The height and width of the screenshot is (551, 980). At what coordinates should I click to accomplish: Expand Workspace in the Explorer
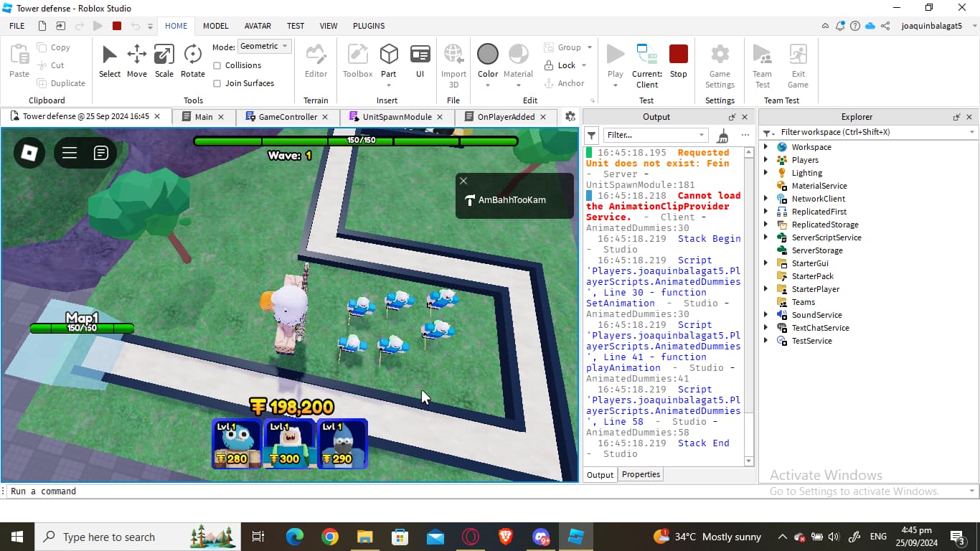(x=765, y=146)
